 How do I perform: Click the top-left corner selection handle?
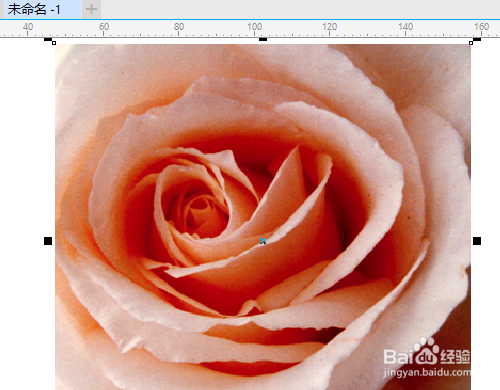click(x=48, y=39)
